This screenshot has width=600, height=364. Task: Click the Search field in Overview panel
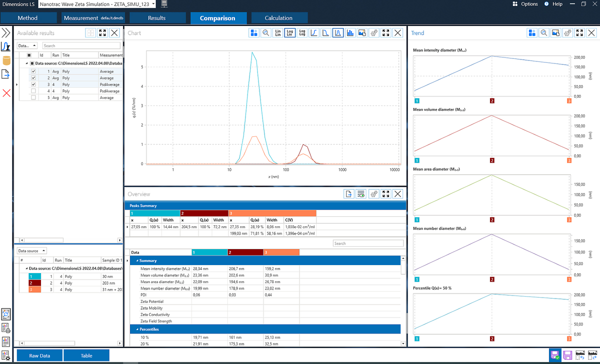click(368, 243)
